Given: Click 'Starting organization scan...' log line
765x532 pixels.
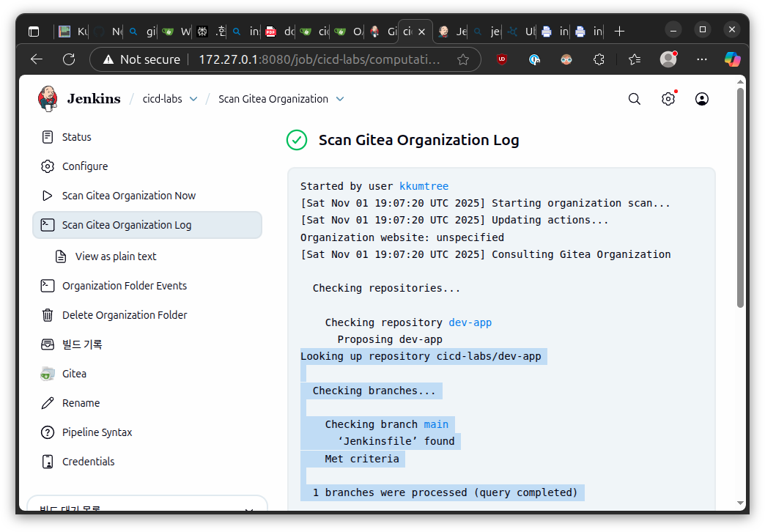Looking at the screenshot, I should click(x=485, y=203).
